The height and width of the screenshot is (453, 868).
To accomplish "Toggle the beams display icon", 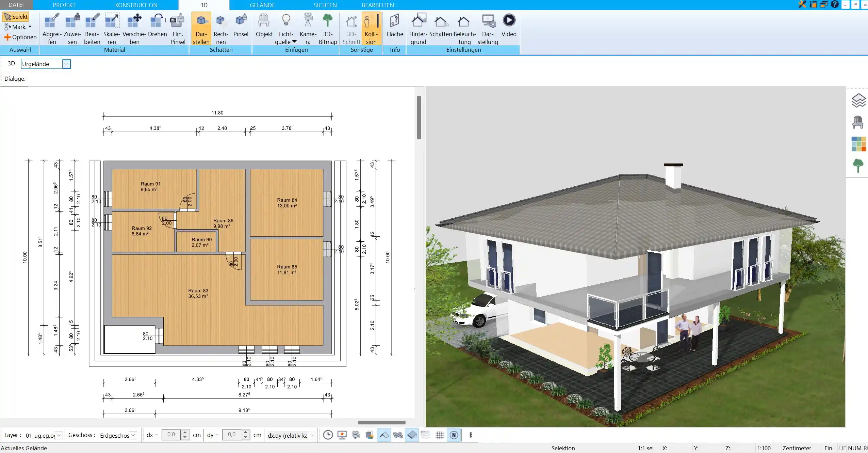I will click(398, 435).
